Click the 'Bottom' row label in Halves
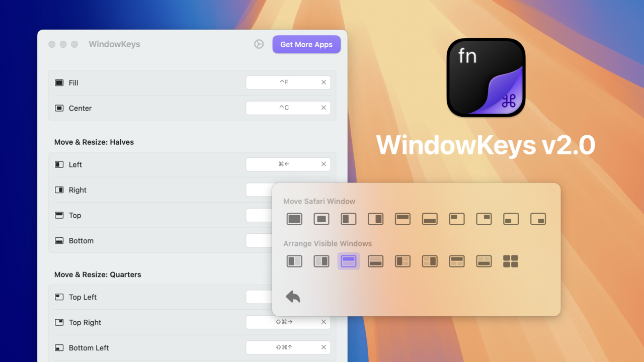 tap(82, 241)
